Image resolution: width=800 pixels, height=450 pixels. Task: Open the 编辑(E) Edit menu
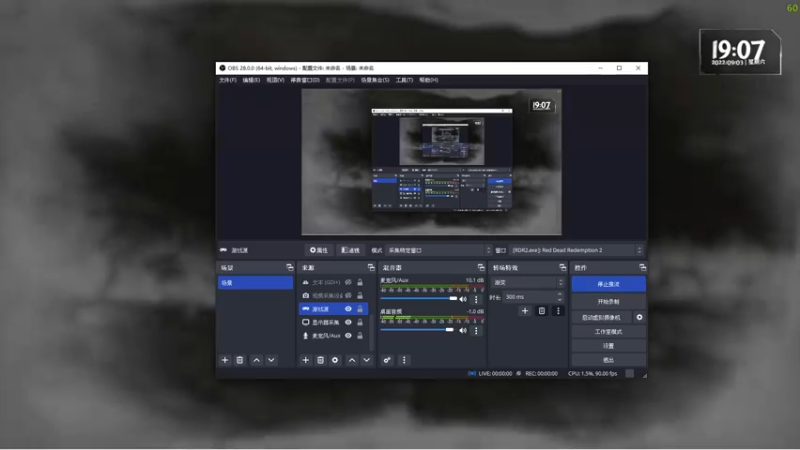[251, 80]
